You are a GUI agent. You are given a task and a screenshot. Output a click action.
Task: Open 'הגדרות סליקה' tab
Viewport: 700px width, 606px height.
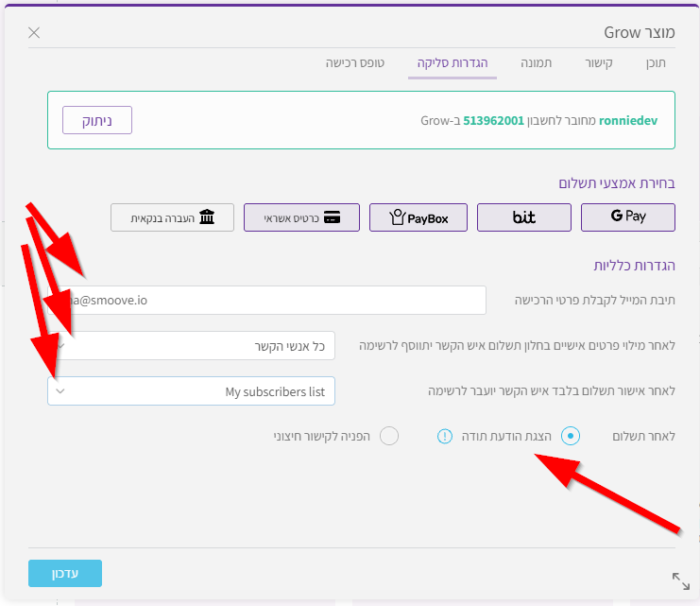click(x=452, y=63)
